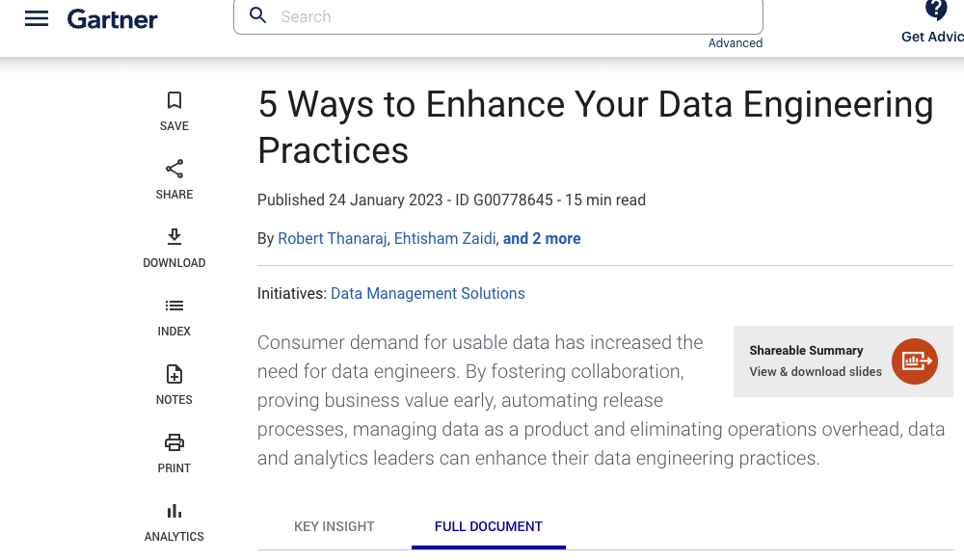Screen dimensions: 964x560
Task: Add a note with the Notes icon
Action: [174, 385]
